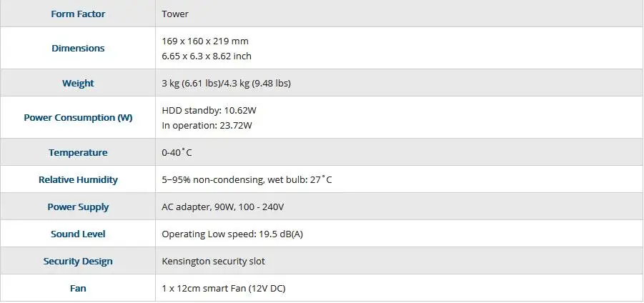Screen dimensions: 644x303
Task: Select the AC adapter, 90W, 100 - 240V text
Action: tap(222, 207)
